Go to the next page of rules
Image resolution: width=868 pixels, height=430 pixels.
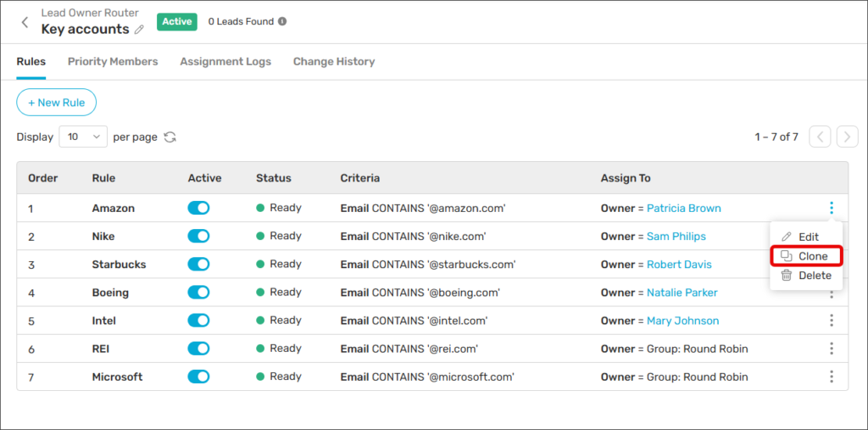click(847, 137)
